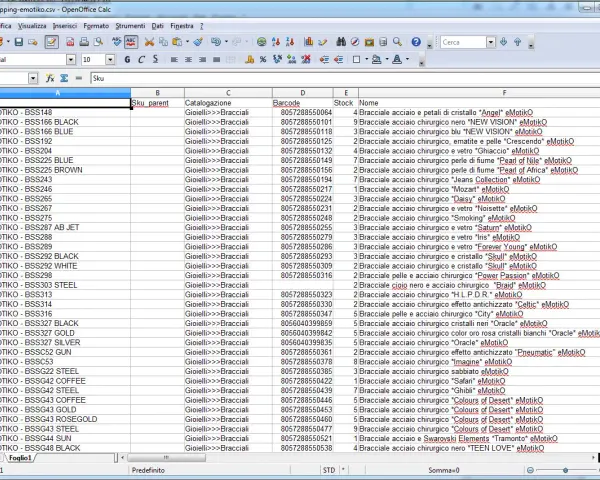This screenshot has width=600, height=480.
Task: Justify cell text
Action: click(x=217, y=59)
